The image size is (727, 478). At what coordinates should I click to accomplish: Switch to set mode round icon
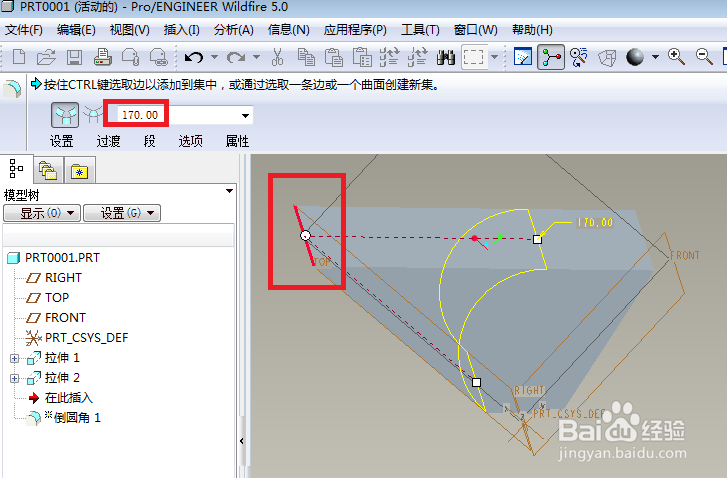pos(65,115)
